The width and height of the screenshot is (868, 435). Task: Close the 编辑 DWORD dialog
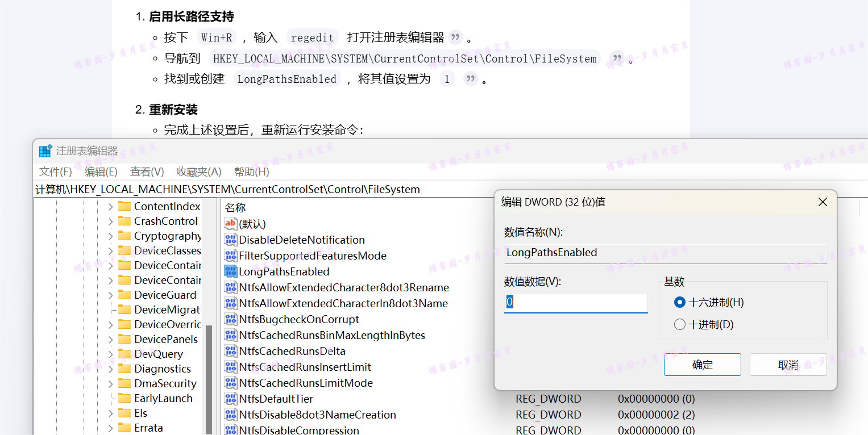point(823,202)
